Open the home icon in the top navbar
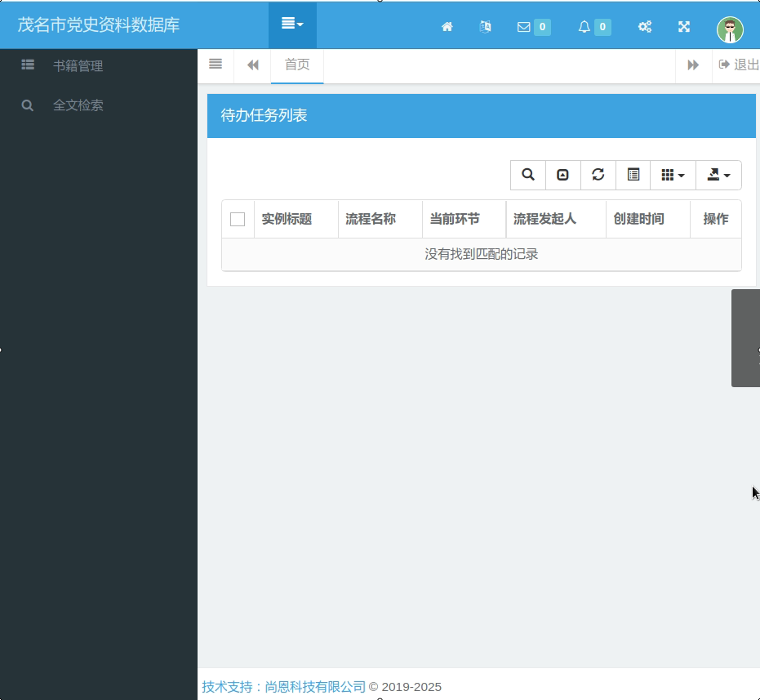 pyautogui.click(x=447, y=26)
